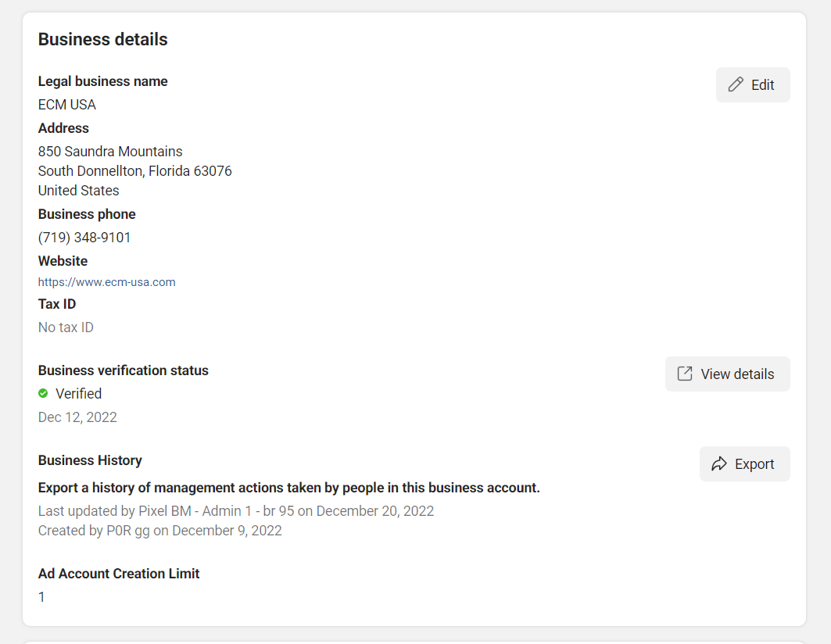Click the external link icon beside View details
Viewport: 831px width, 644px height.
(685, 374)
